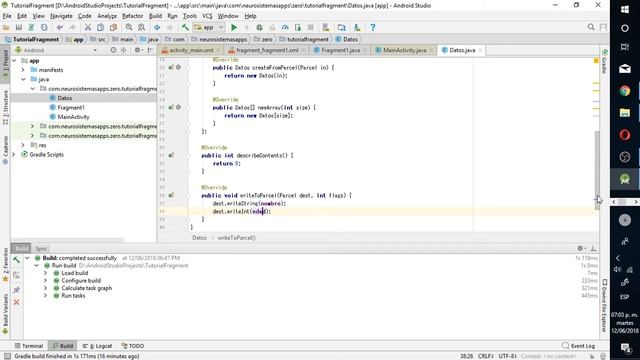640x360 pixels.
Task: Click the UTF-8 encoding in status bar
Action: coord(507,356)
